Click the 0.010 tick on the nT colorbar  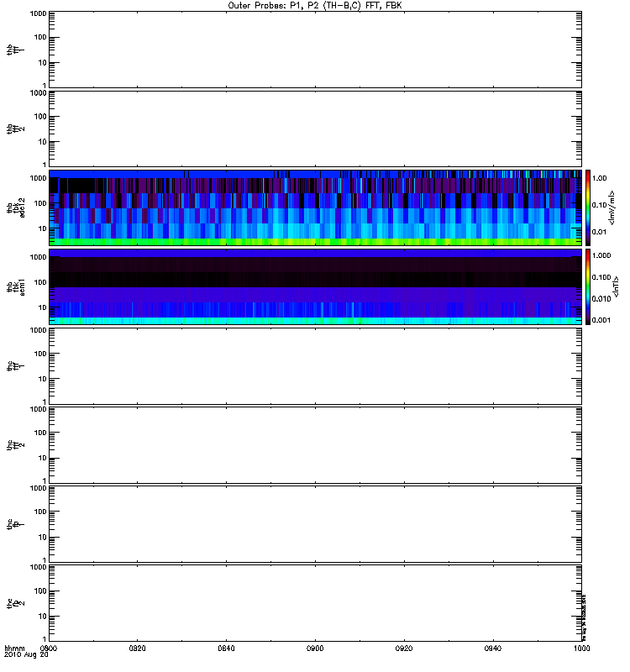(x=601, y=299)
